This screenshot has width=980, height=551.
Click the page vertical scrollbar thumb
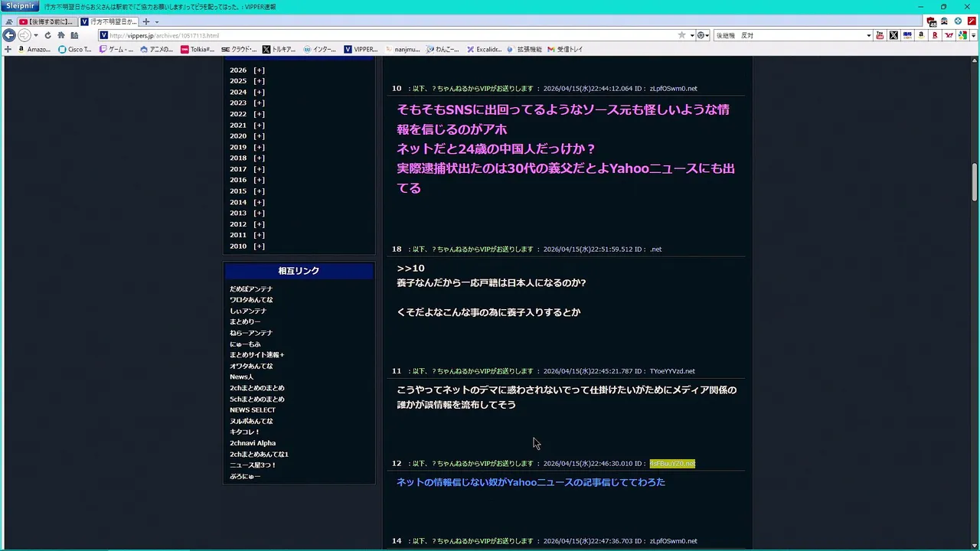tap(975, 181)
